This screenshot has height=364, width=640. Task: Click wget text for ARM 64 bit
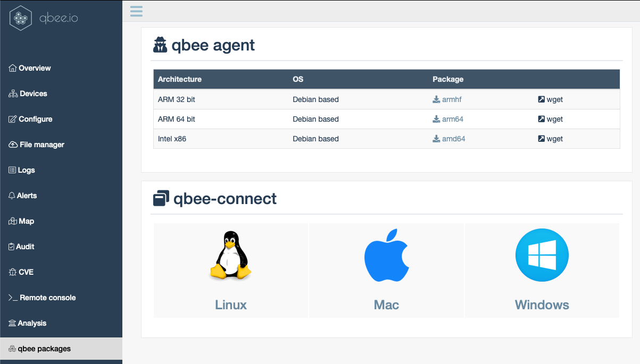point(555,119)
